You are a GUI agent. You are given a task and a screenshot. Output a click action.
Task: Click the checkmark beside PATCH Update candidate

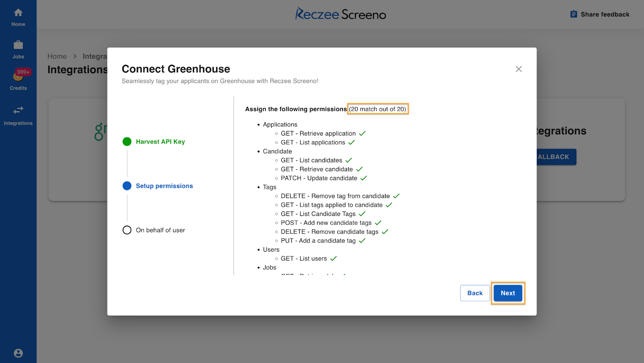click(363, 178)
